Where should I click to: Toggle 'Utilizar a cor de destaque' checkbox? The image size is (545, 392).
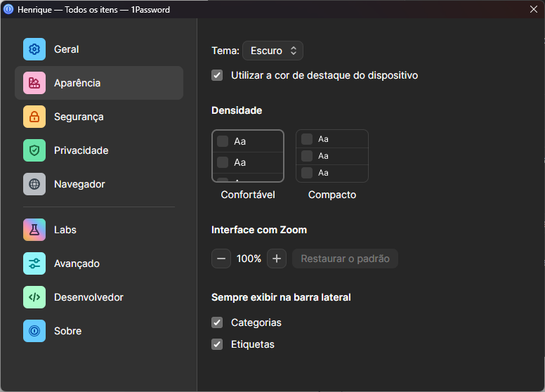pyautogui.click(x=218, y=75)
